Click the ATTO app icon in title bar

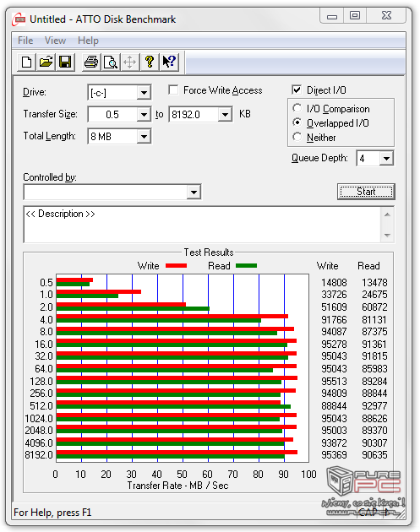19,19
